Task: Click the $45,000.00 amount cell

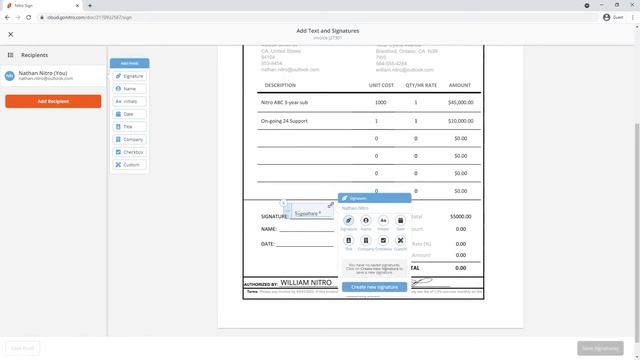Action: 460,102
